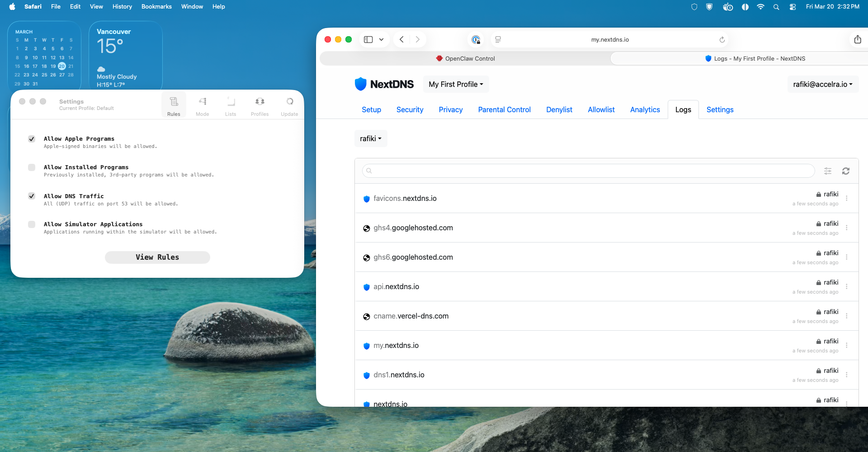The height and width of the screenshot is (452, 868).
Task: Click Safari's Share icon
Action: 857,40
